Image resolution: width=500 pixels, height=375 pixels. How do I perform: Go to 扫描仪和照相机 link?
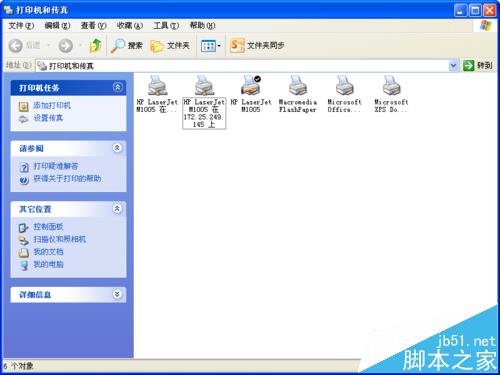[59, 239]
